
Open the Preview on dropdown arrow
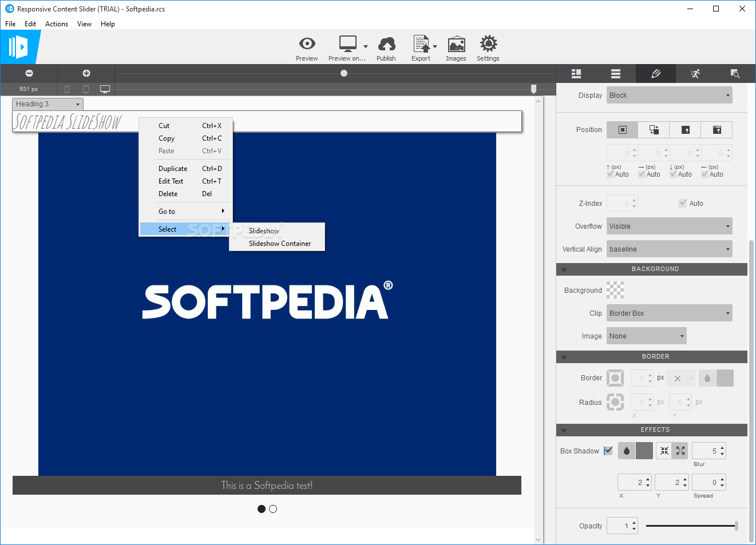[x=366, y=47]
